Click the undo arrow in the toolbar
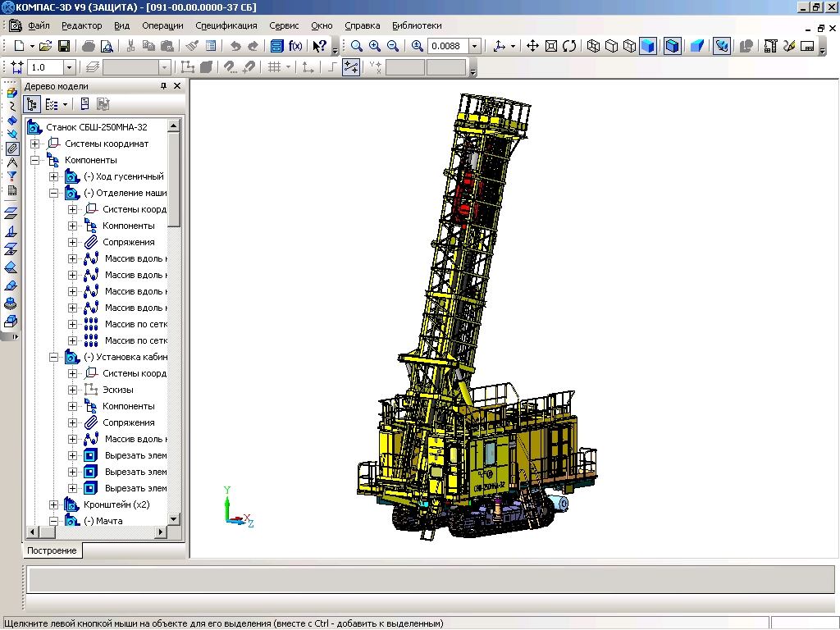 pyautogui.click(x=235, y=46)
